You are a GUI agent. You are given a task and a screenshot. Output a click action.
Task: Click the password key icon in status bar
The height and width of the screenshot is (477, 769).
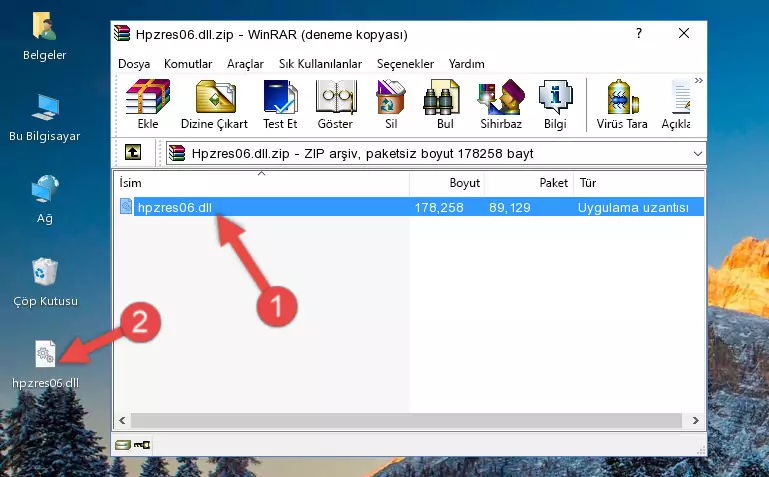pos(142,445)
